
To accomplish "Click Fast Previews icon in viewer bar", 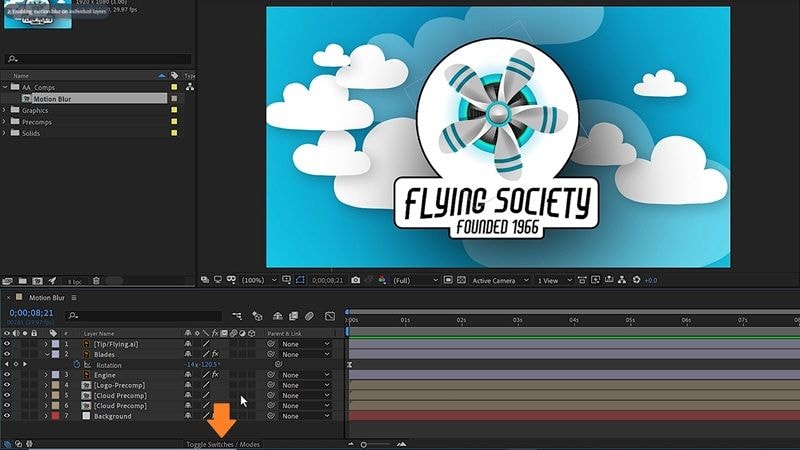I will pos(595,280).
